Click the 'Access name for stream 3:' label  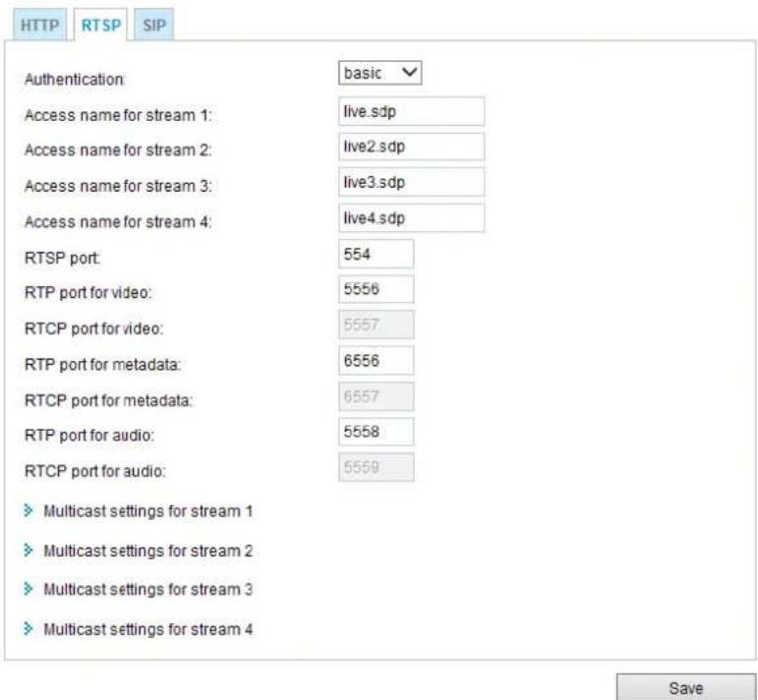tap(118, 186)
